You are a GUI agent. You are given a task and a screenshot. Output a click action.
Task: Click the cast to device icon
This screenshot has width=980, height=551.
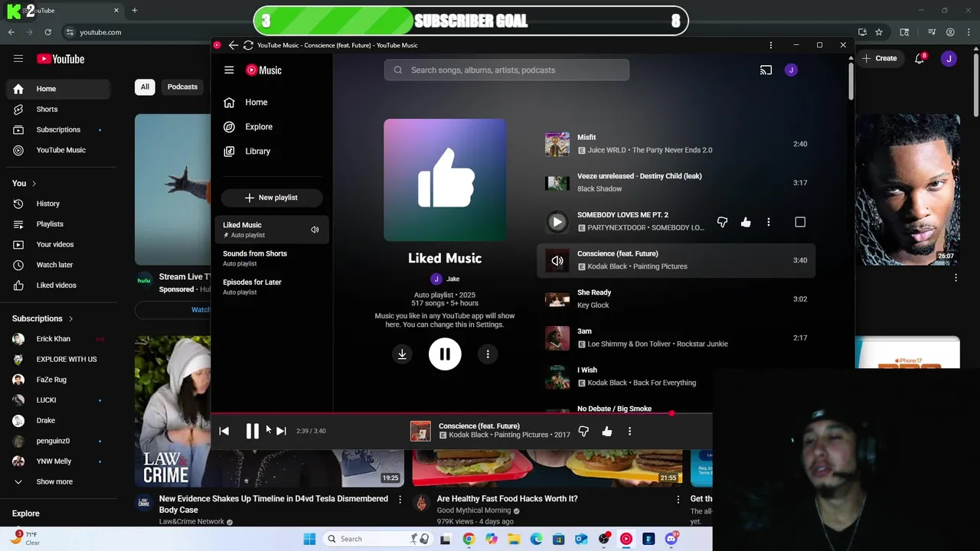point(766,70)
